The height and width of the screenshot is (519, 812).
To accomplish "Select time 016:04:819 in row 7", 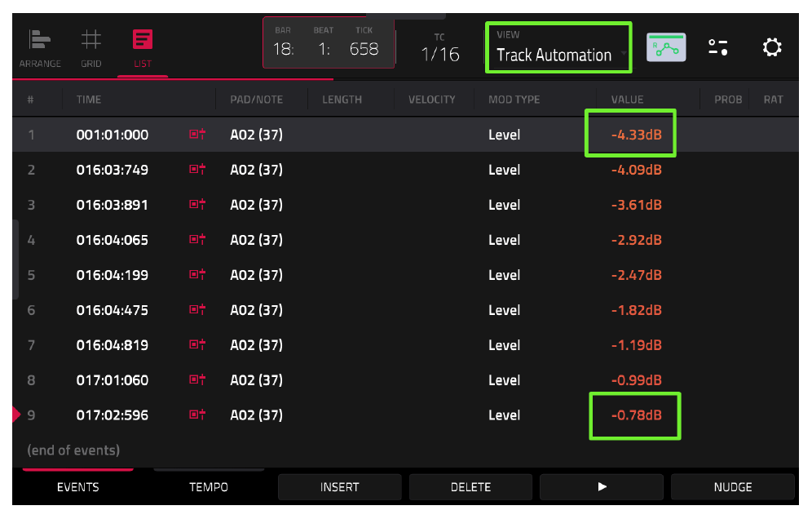I will pos(113,345).
